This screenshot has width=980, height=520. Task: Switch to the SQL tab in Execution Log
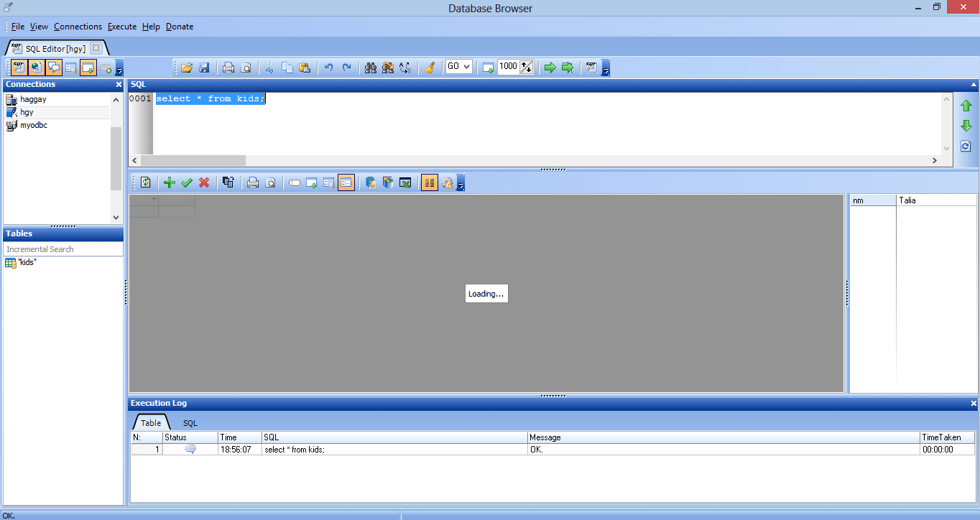tap(190, 423)
